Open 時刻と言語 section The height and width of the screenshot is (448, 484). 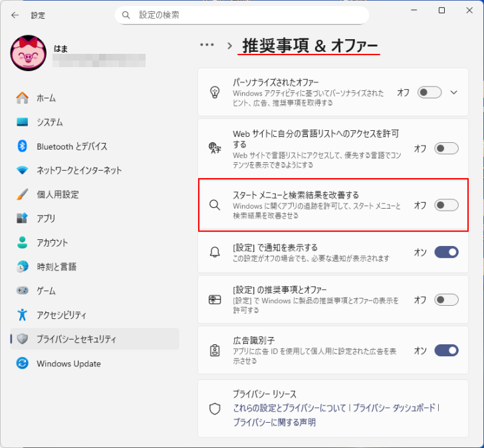(x=95, y=267)
